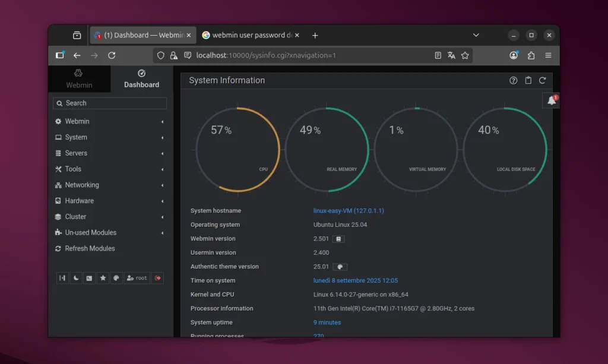Click the linux-easy-VM hostname link
Viewport: 608px width, 364px height.
(349, 210)
